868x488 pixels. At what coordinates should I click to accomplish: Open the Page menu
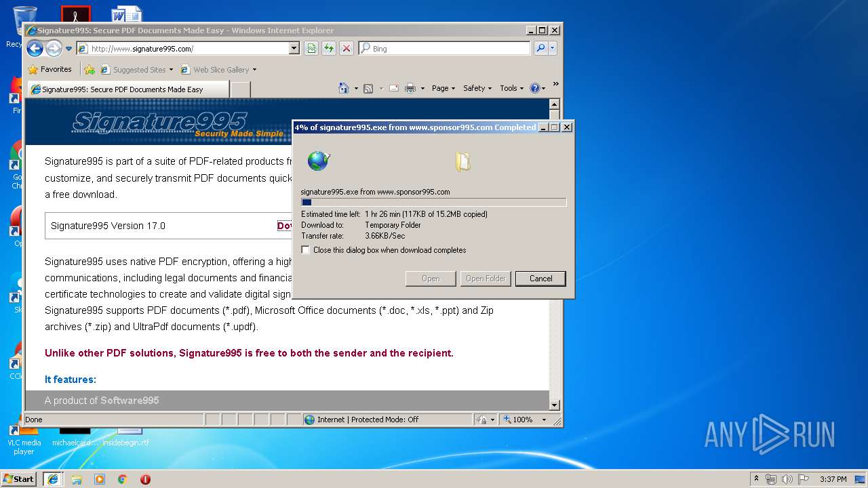pos(443,88)
